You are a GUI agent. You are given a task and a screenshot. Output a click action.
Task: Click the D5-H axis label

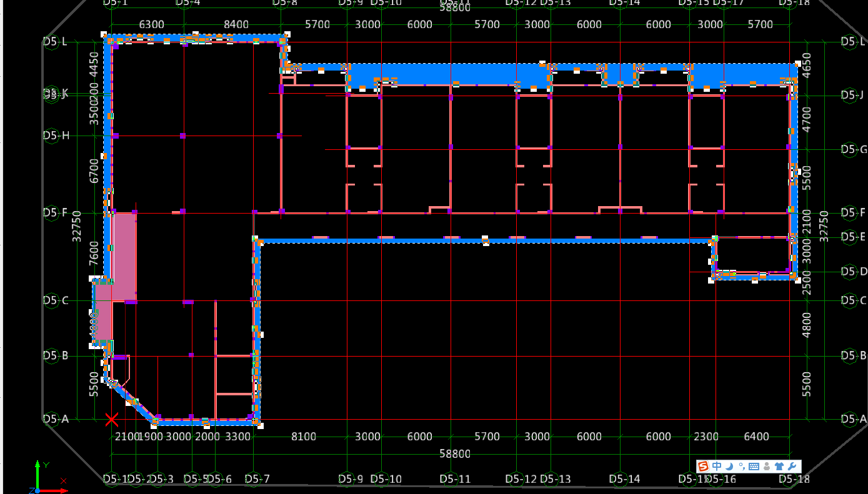pos(56,136)
